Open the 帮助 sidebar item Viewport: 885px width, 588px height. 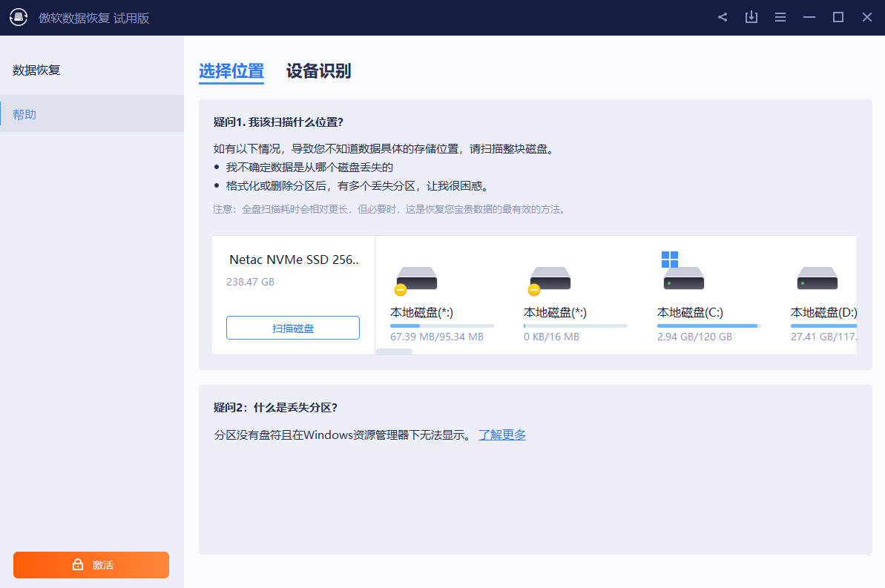point(92,114)
